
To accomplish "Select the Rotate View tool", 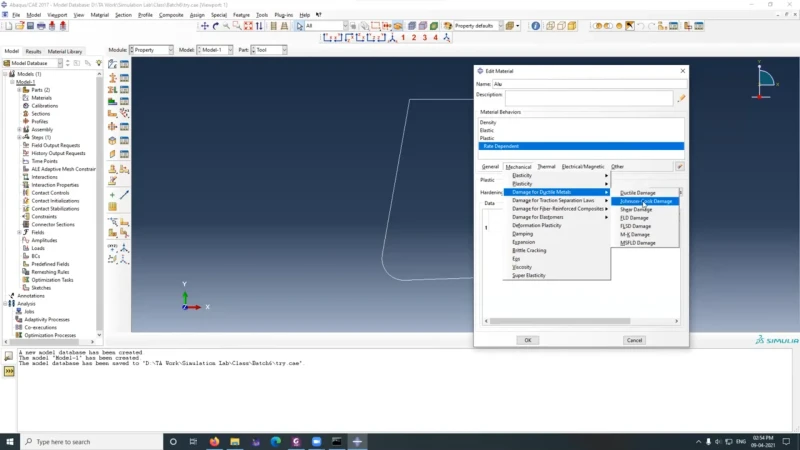I will tap(215, 26).
